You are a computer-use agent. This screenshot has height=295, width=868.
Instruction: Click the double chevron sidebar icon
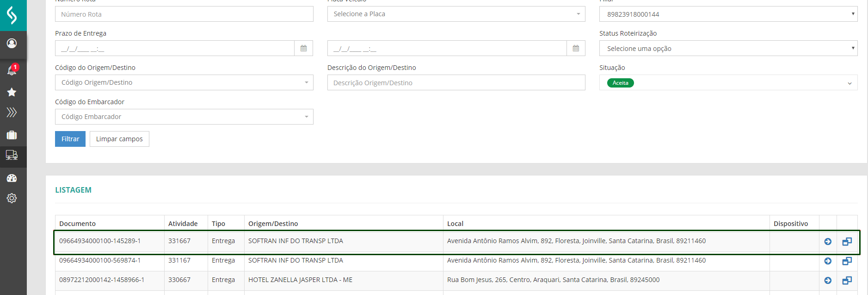[x=12, y=113]
